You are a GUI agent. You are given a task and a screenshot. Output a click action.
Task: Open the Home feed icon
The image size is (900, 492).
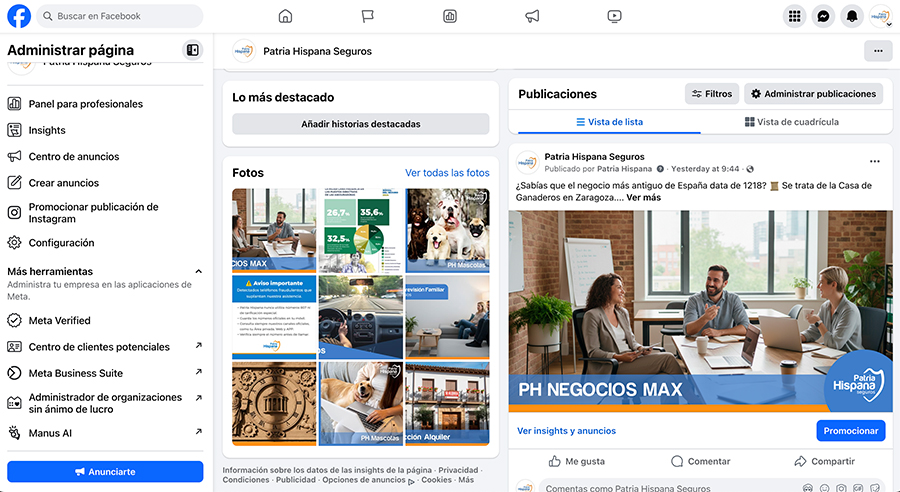click(285, 16)
